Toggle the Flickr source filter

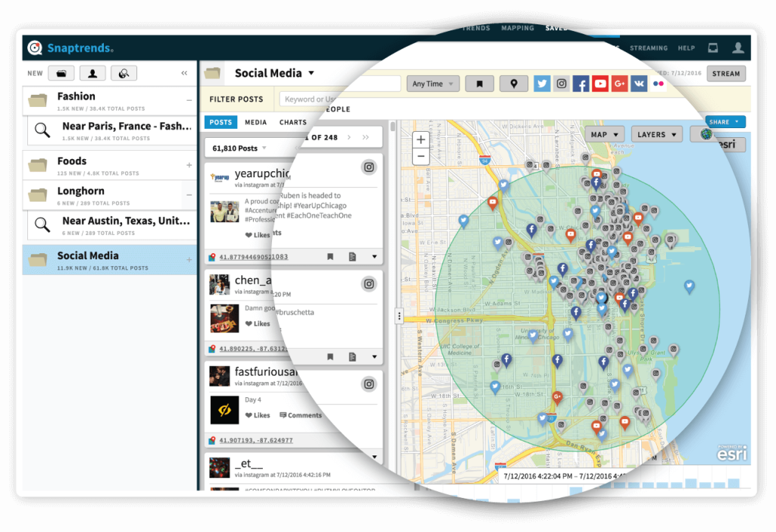point(659,83)
